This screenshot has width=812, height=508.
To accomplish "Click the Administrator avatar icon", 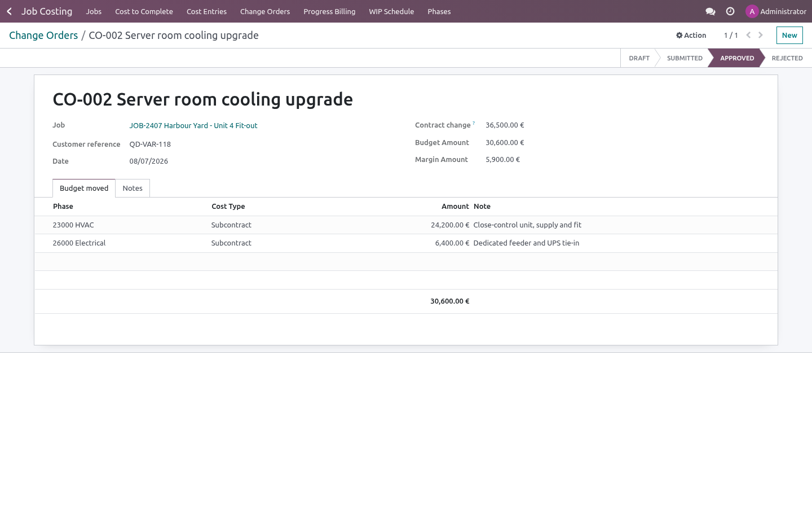I will pos(752,11).
